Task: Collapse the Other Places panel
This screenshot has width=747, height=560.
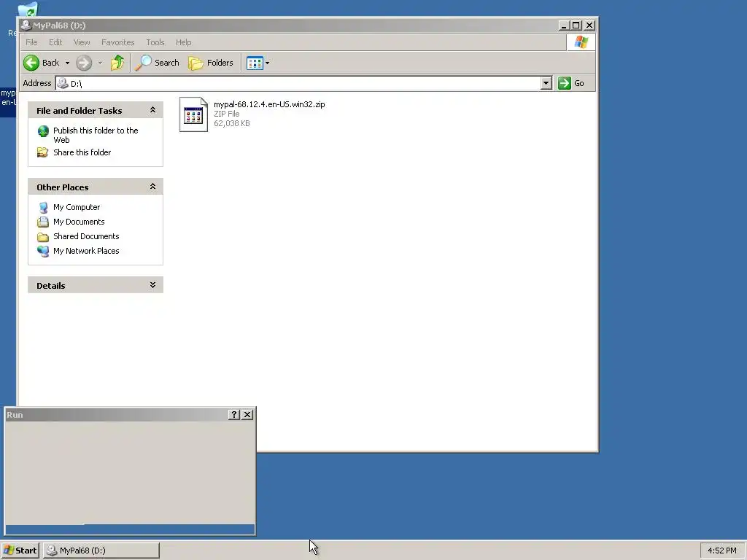Action: 152,187
